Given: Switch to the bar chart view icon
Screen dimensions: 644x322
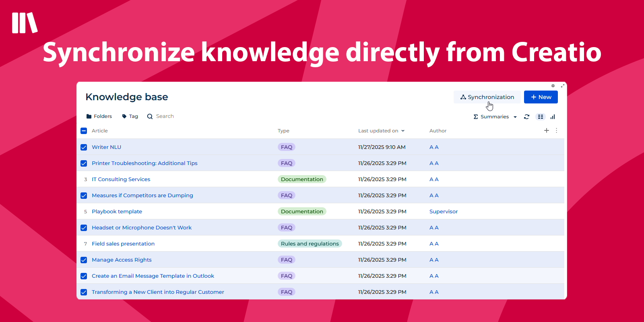Looking at the screenshot, I should [553, 117].
